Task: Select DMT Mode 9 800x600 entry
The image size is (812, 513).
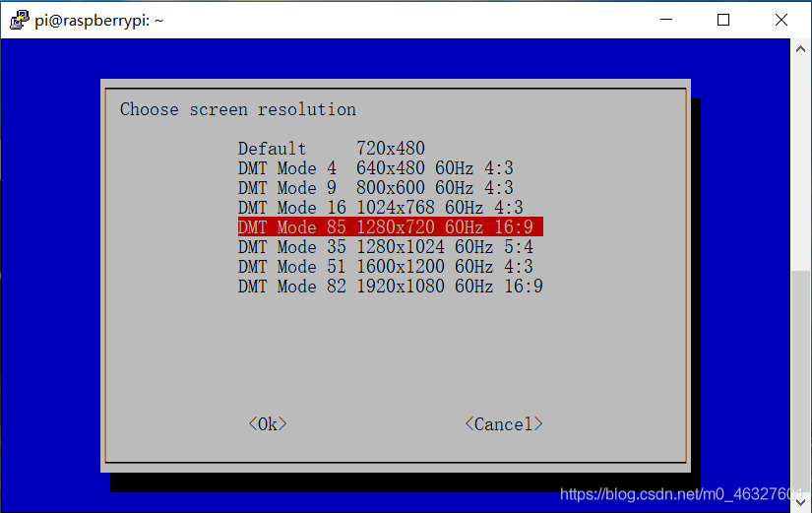Action: (x=375, y=188)
